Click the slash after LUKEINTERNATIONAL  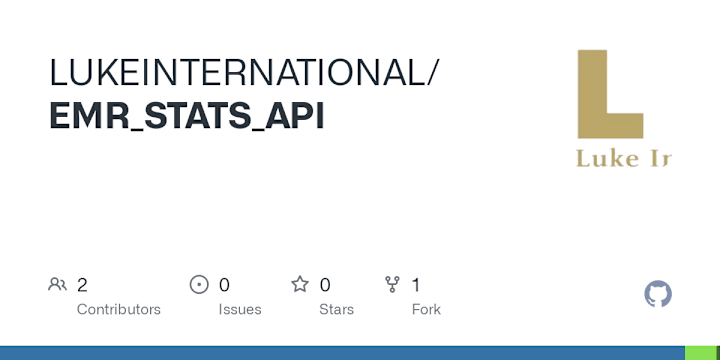coord(433,73)
